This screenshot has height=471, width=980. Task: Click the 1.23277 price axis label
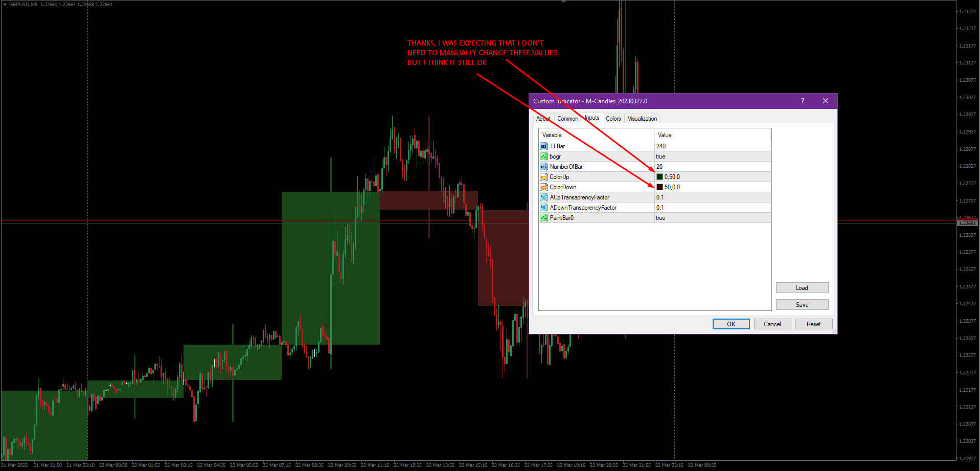(967, 11)
